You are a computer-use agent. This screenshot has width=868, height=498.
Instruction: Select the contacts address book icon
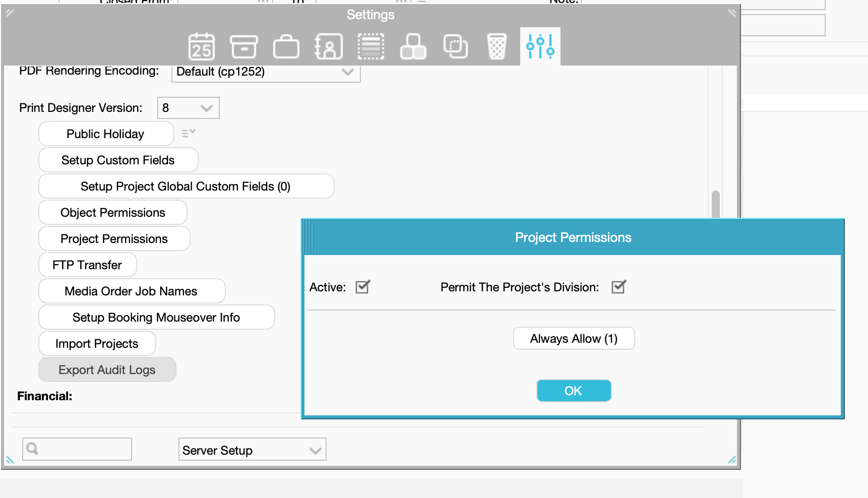tap(329, 47)
